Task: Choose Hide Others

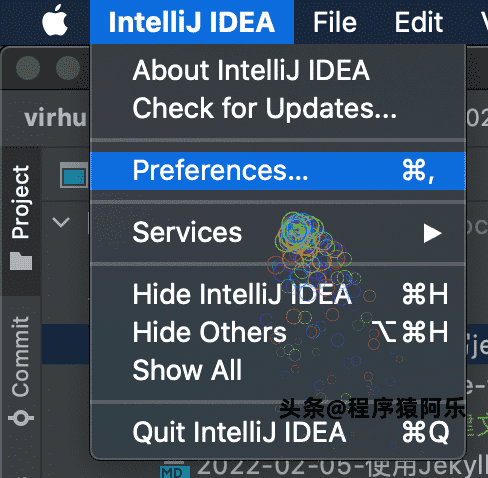Action: tap(278, 332)
